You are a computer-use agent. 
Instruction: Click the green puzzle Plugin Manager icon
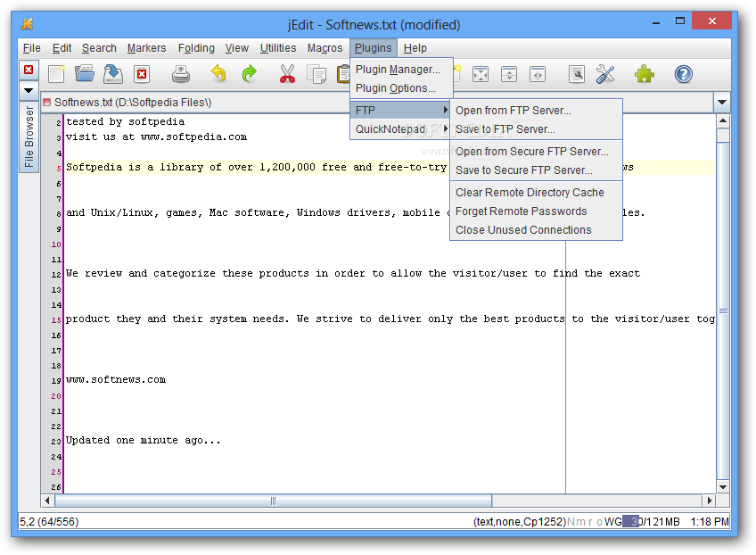[645, 74]
